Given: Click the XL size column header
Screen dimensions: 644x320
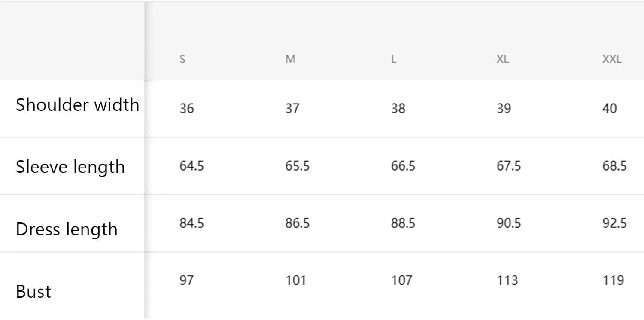Looking at the screenshot, I should pyautogui.click(x=503, y=59).
